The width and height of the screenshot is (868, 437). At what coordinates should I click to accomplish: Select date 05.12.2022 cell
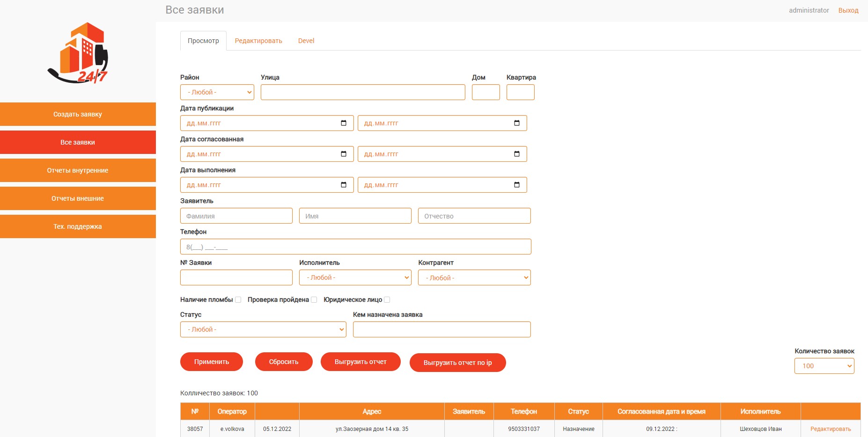(x=277, y=429)
